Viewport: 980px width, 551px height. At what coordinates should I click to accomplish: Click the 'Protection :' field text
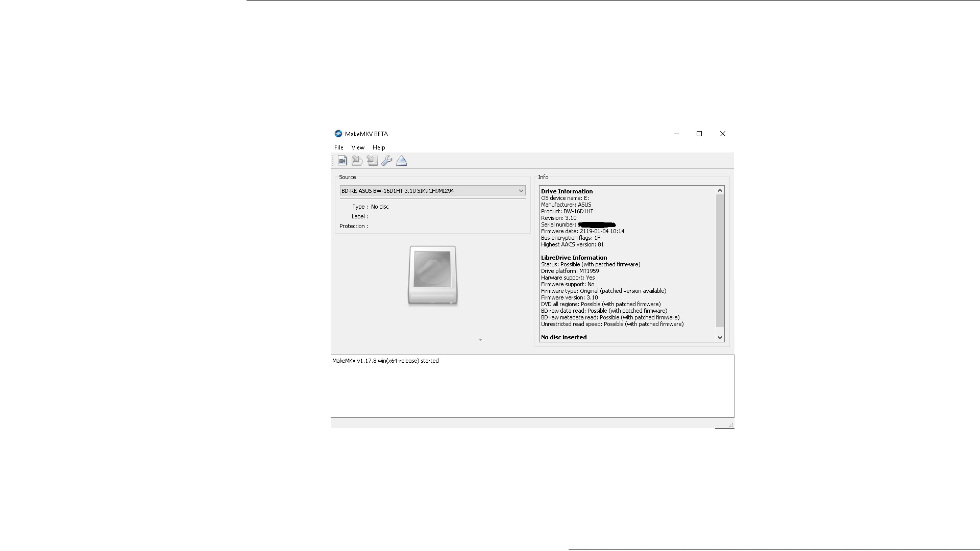(353, 226)
